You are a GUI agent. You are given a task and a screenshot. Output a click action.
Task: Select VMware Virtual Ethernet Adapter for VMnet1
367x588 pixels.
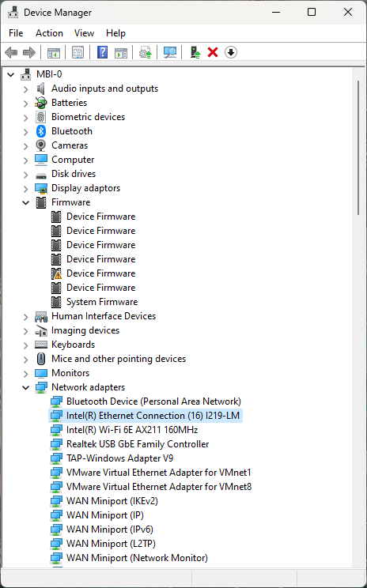[159, 473]
